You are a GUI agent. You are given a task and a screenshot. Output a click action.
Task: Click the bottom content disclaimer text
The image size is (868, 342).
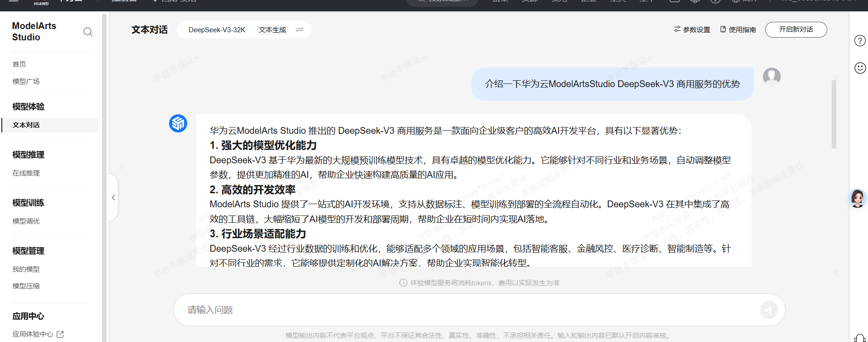point(479,336)
